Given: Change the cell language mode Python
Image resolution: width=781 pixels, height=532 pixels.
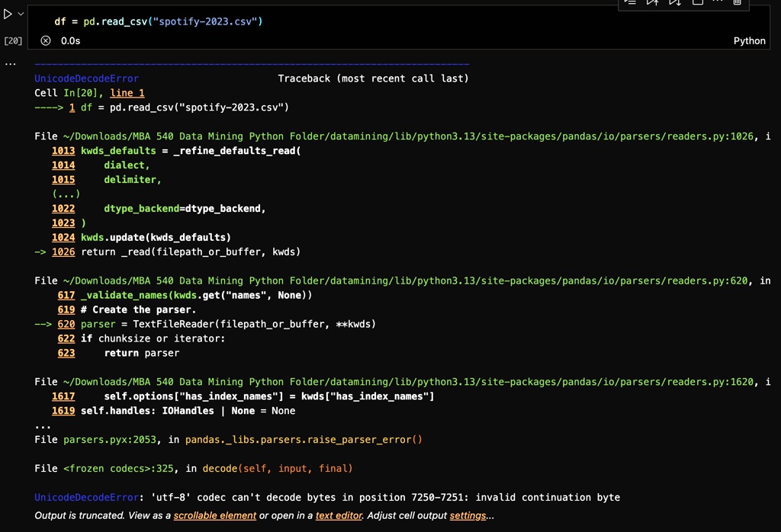Looking at the screenshot, I should point(749,40).
